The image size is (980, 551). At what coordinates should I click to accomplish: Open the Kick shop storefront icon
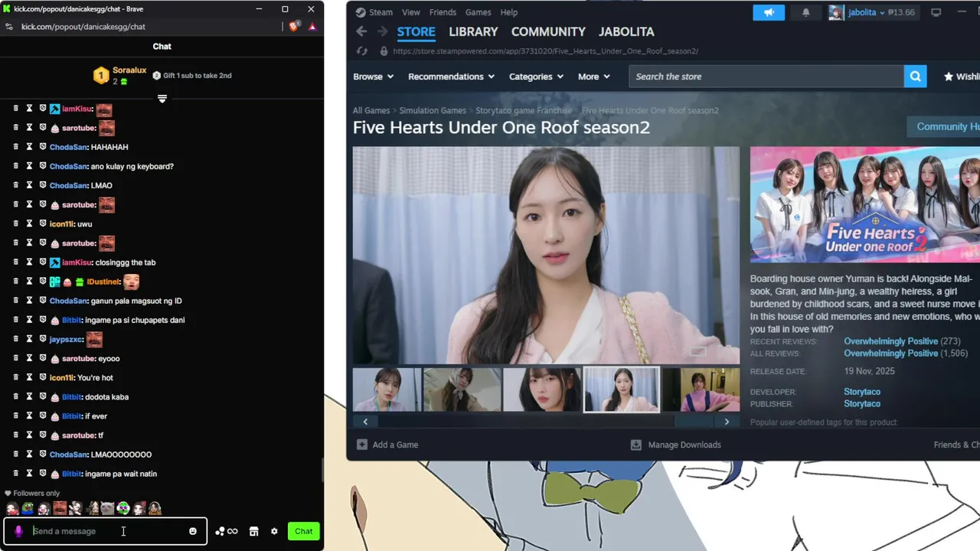[x=254, y=531]
